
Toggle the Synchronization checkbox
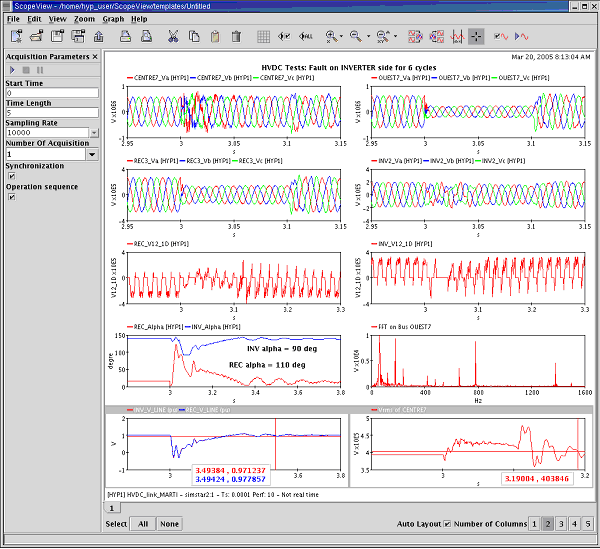(x=11, y=176)
